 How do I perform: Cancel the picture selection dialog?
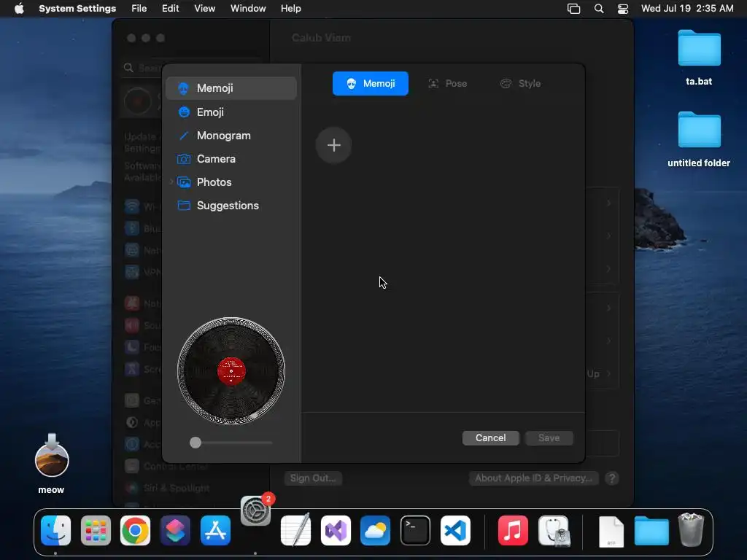(491, 437)
